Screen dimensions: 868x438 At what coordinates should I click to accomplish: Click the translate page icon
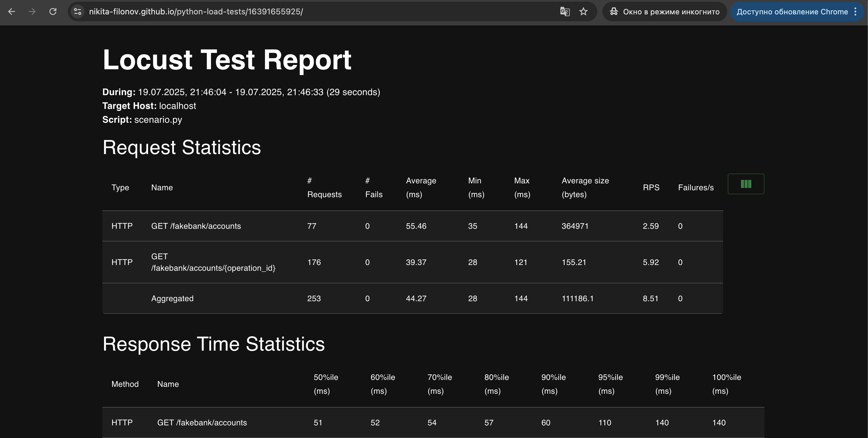[x=565, y=12]
